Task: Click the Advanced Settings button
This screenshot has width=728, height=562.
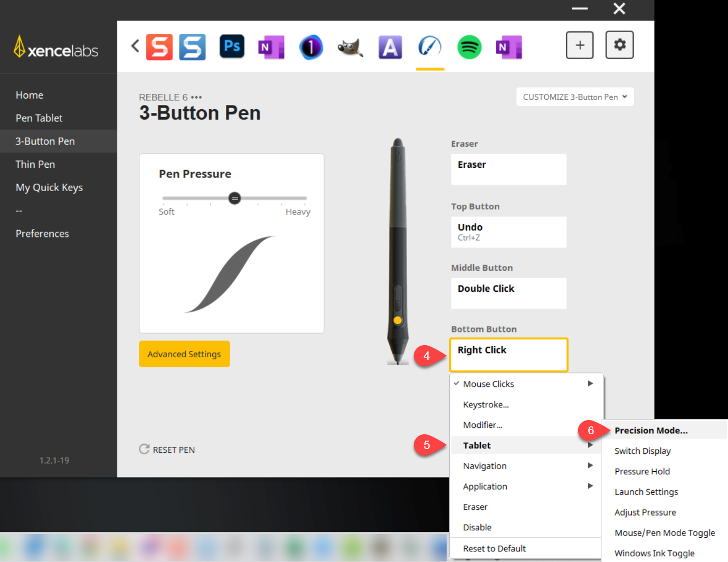Action: coord(184,354)
